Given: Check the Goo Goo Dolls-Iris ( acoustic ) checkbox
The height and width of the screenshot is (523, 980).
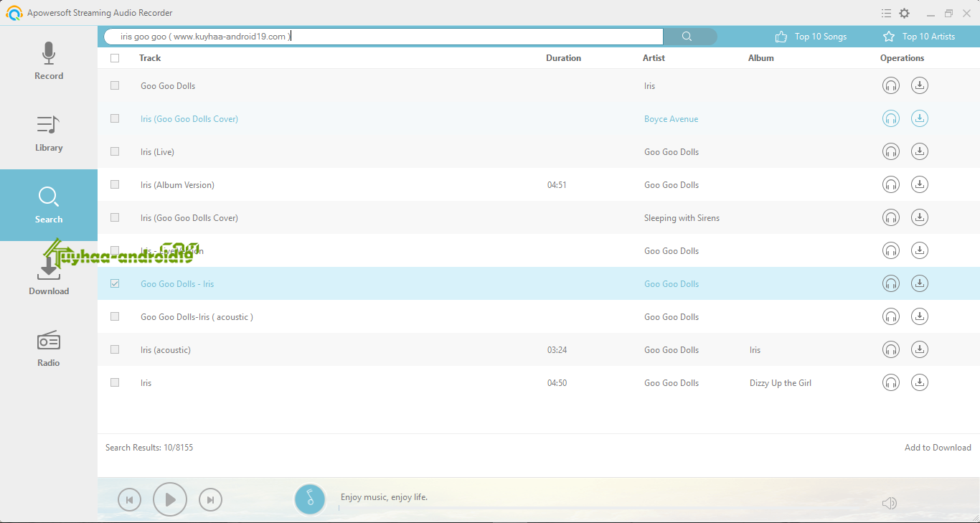Looking at the screenshot, I should point(115,316).
